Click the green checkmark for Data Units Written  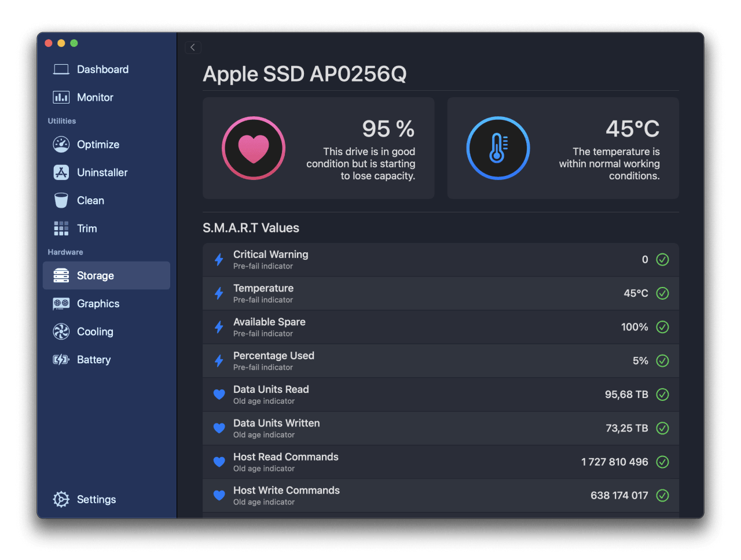[x=662, y=428]
